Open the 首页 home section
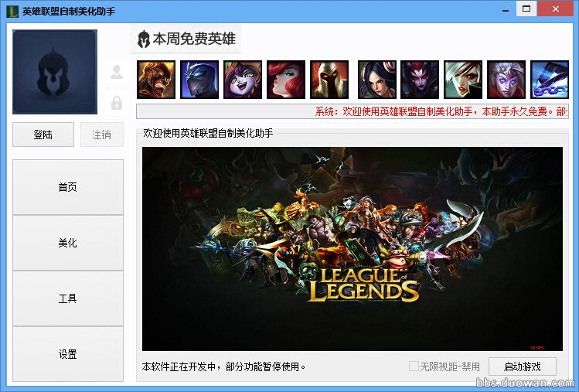The image size is (579, 392). (68, 187)
